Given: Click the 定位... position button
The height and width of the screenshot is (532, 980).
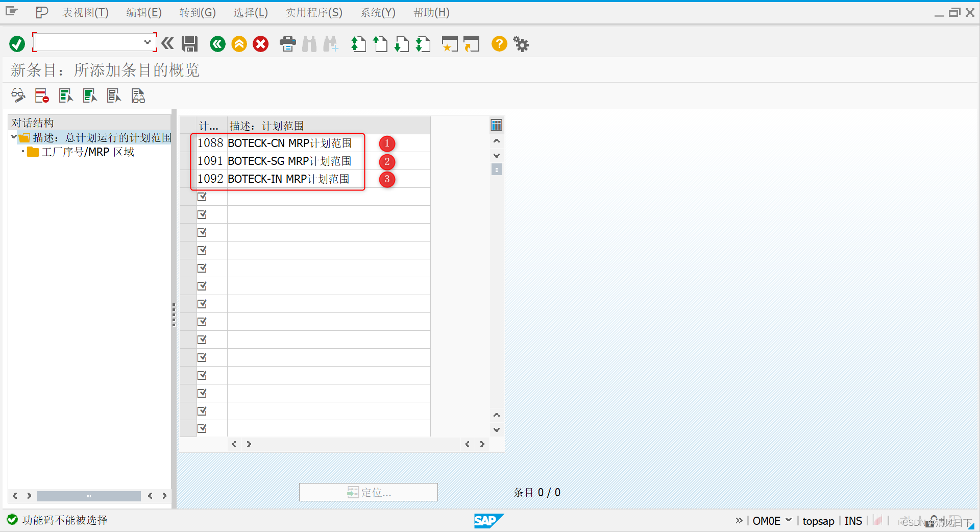Looking at the screenshot, I should (x=368, y=492).
